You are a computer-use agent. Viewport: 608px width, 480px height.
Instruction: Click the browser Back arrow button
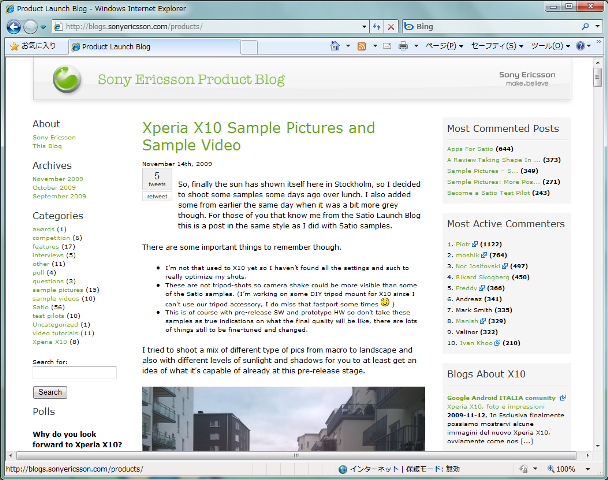pyautogui.click(x=14, y=27)
